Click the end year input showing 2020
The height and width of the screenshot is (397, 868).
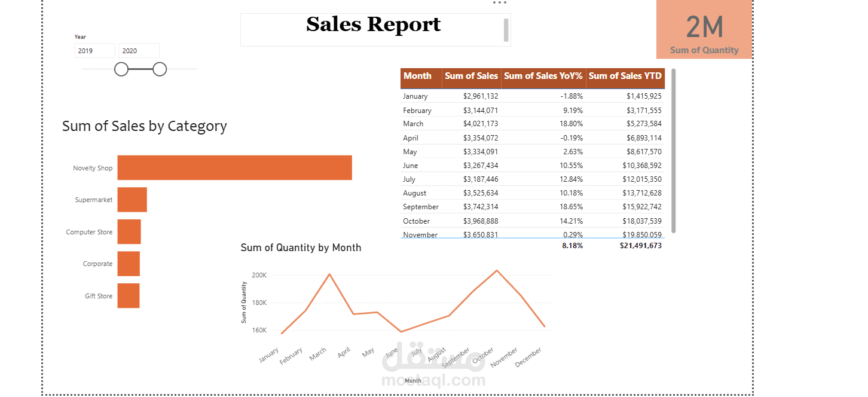[138, 51]
